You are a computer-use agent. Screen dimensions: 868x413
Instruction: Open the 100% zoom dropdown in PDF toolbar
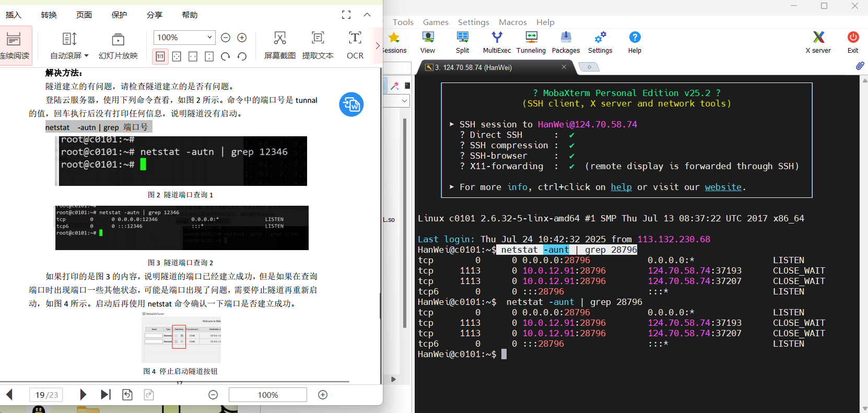click(184, 38)
